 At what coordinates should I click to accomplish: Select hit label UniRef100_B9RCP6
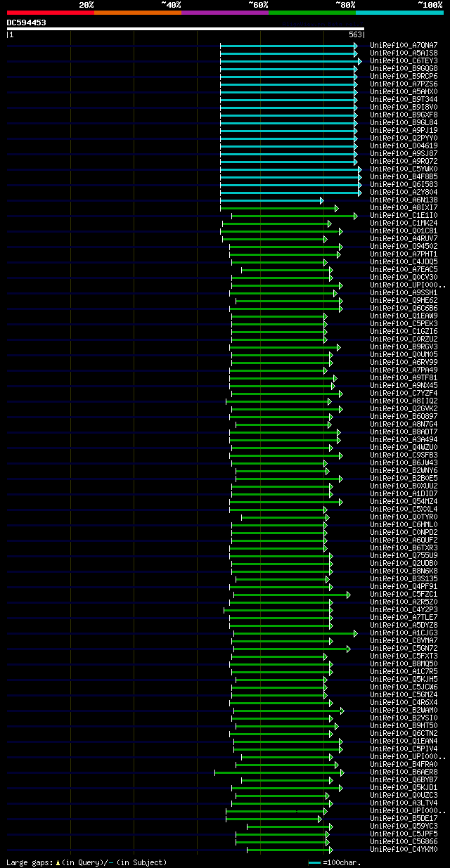point(404,76)
